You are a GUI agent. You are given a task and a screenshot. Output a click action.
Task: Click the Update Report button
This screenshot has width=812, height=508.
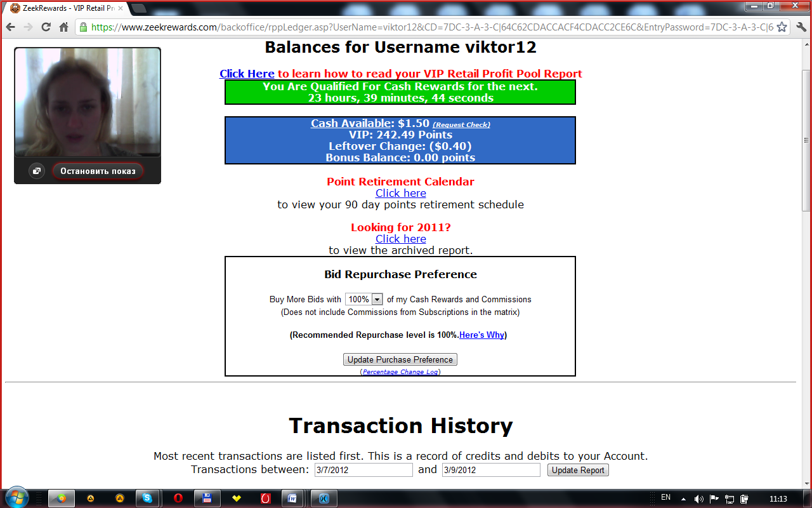(578, 470)
